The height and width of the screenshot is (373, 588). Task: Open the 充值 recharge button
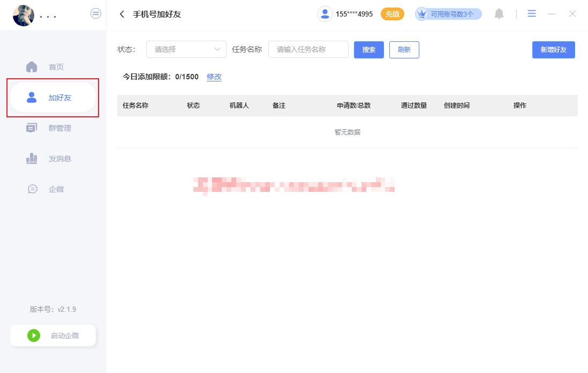[x=392, y=14]
